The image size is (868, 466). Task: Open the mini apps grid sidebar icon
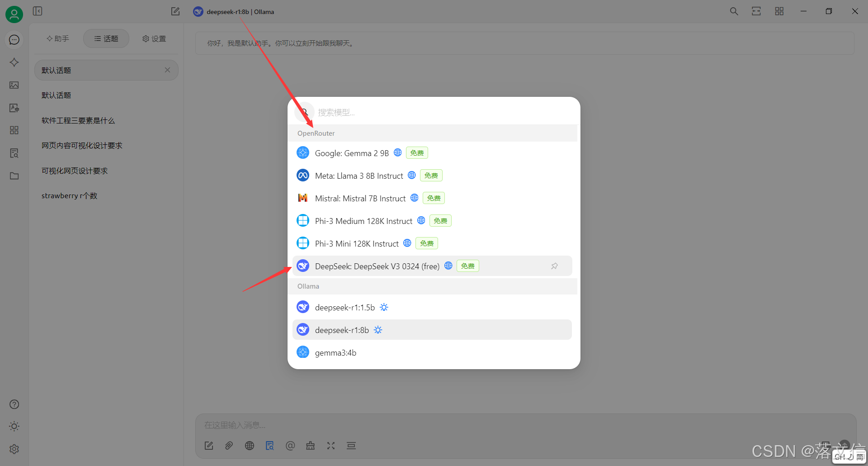coord(14,130)
